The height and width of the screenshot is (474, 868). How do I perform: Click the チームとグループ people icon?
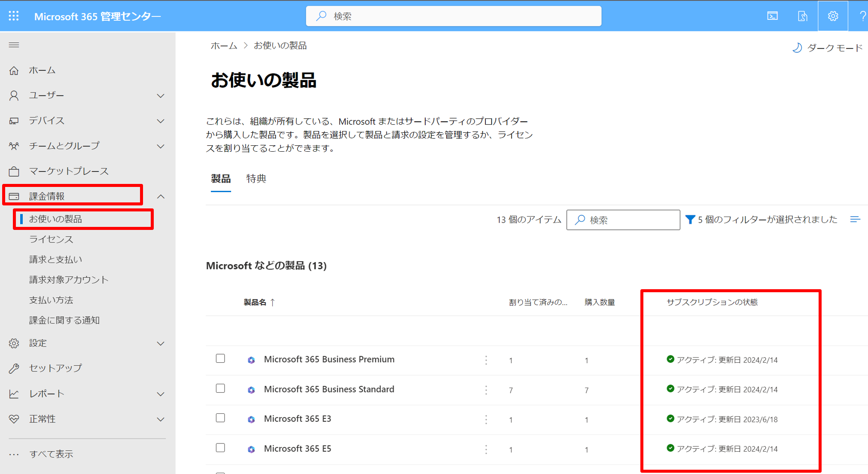(x=14, y=146)
